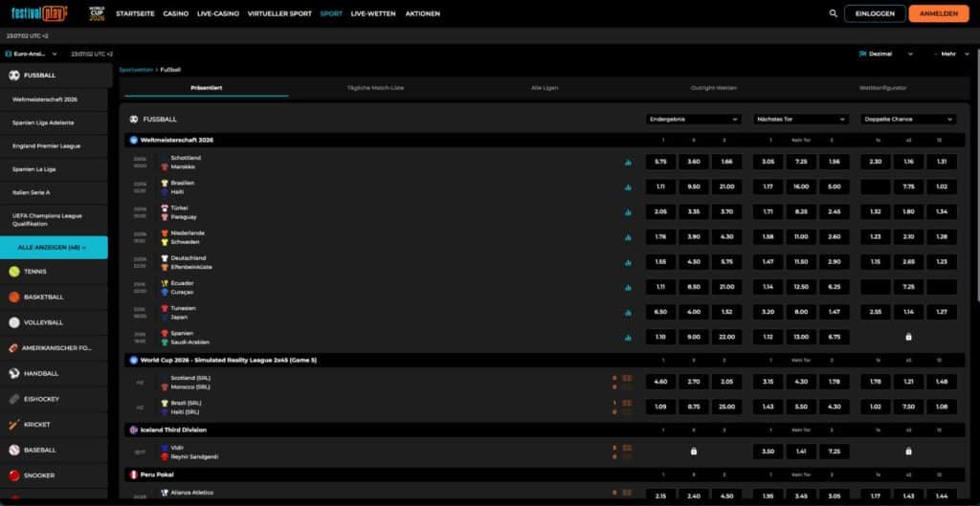The image size is (980, 506).
Task: Select 1.55 odds for Deutschland win
Action: [660, 262]
